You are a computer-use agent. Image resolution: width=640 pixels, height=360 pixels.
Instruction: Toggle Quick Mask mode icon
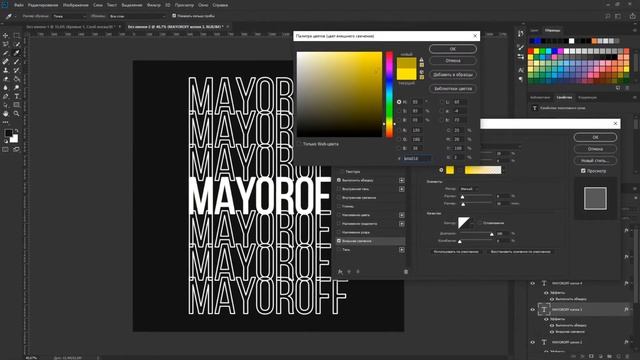[5, 150]
